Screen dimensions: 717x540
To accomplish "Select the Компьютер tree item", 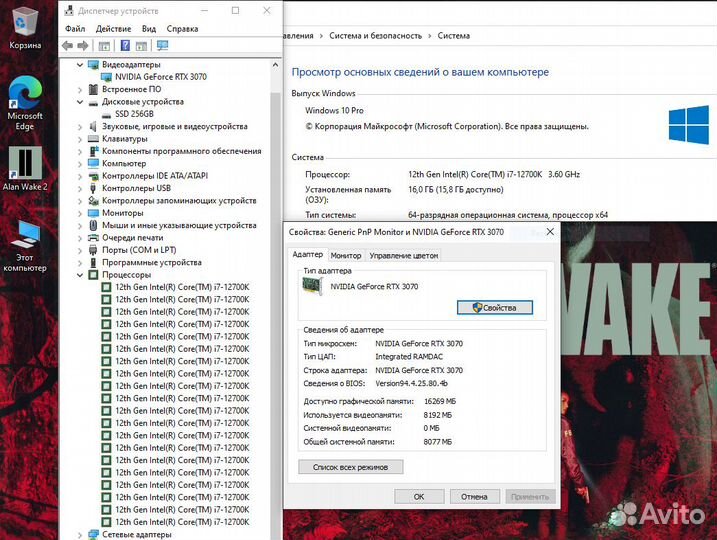I will coord(124,163).
